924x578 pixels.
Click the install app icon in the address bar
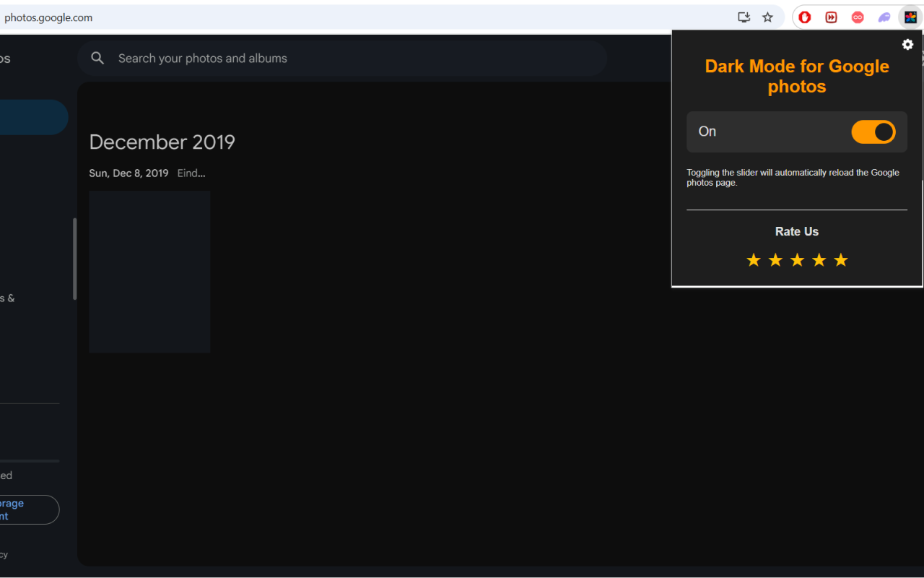pyautogui.click(x=744, y=17)
